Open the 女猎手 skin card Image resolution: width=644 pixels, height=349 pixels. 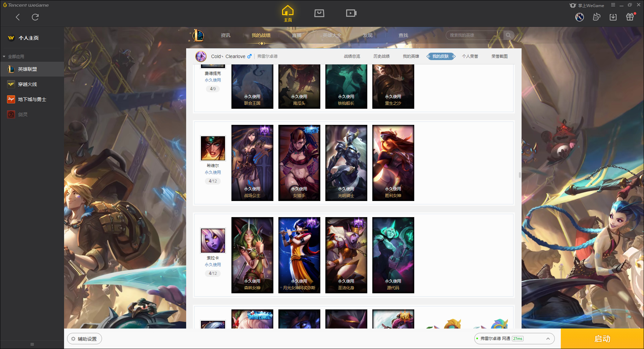click(299, 163)
